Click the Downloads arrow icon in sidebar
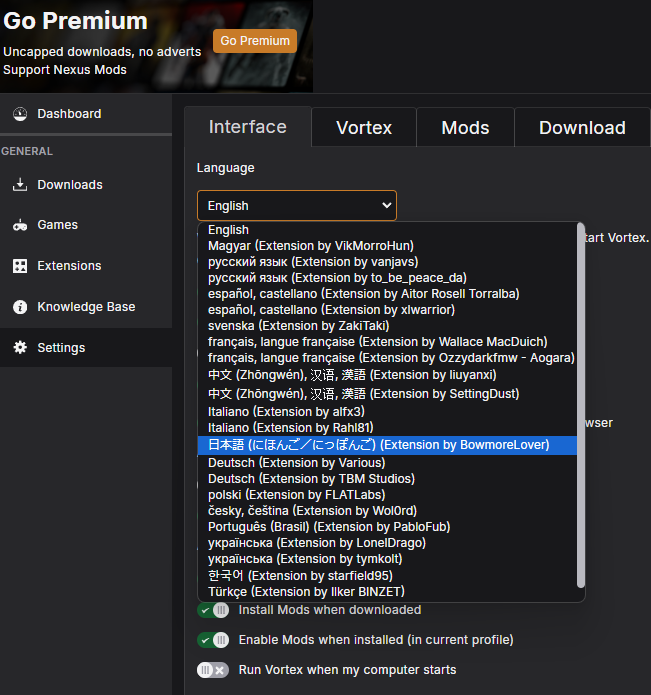 [x=20, y=185]
